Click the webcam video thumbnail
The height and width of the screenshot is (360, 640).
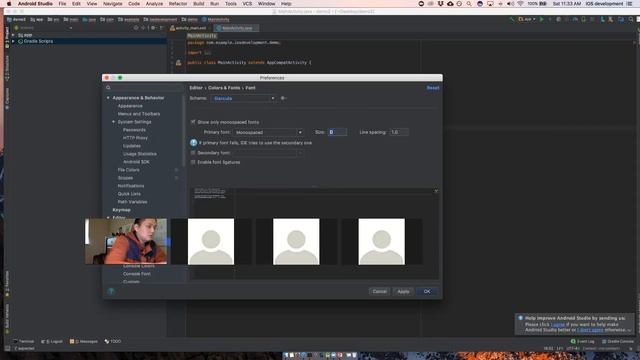(x=126, y=241)
